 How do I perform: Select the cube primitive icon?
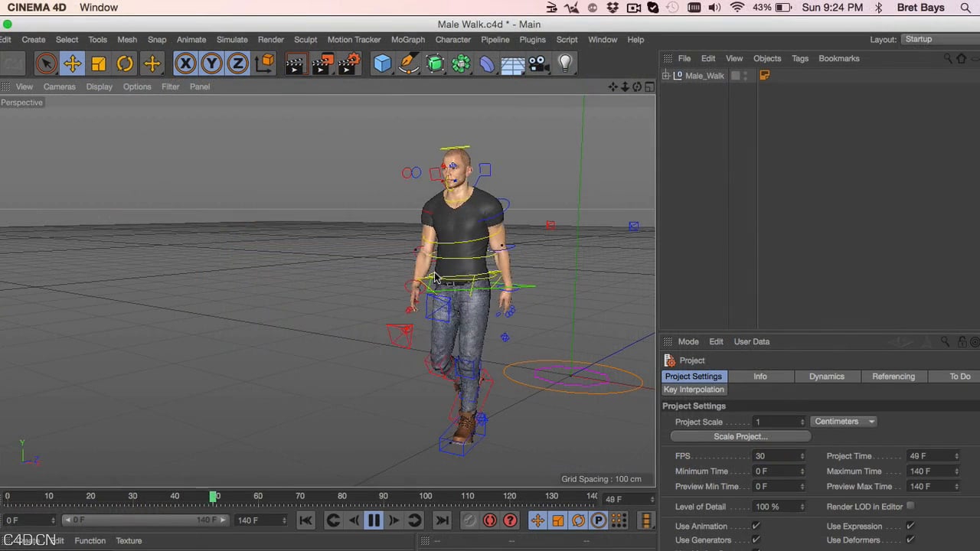point(382,63)
